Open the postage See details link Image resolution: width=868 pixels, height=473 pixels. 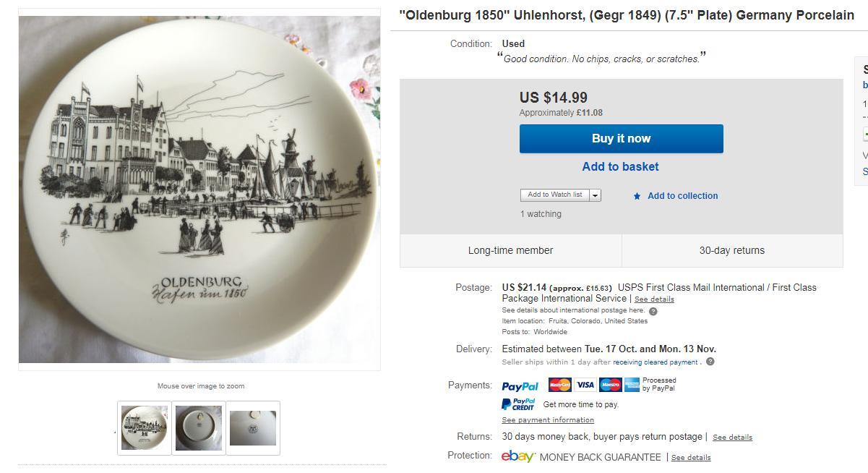point(654,299)
